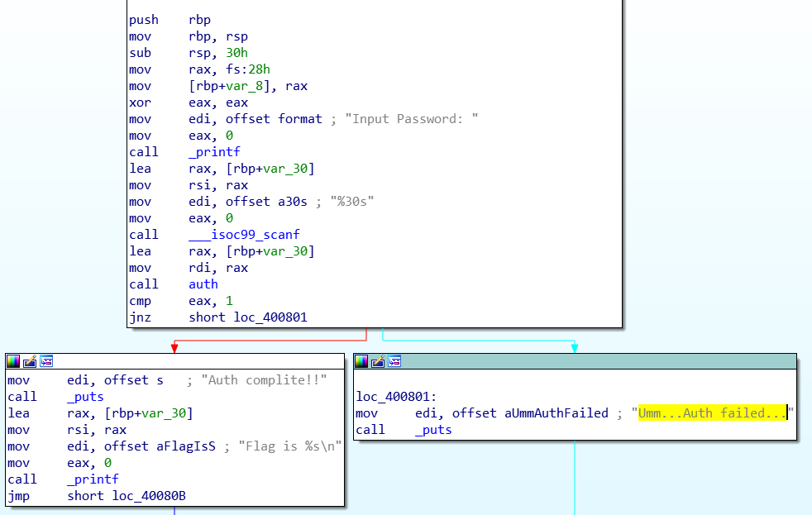The height and width of the screenshot is (515, 812).
Task: Select the "format" offset operand
Action: point(300,119)
